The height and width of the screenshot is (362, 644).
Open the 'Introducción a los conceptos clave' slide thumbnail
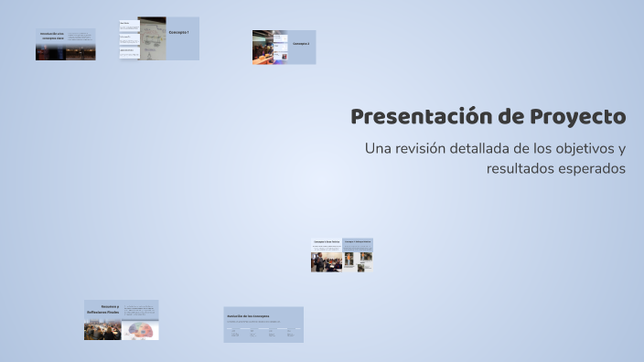click(66, 44)
